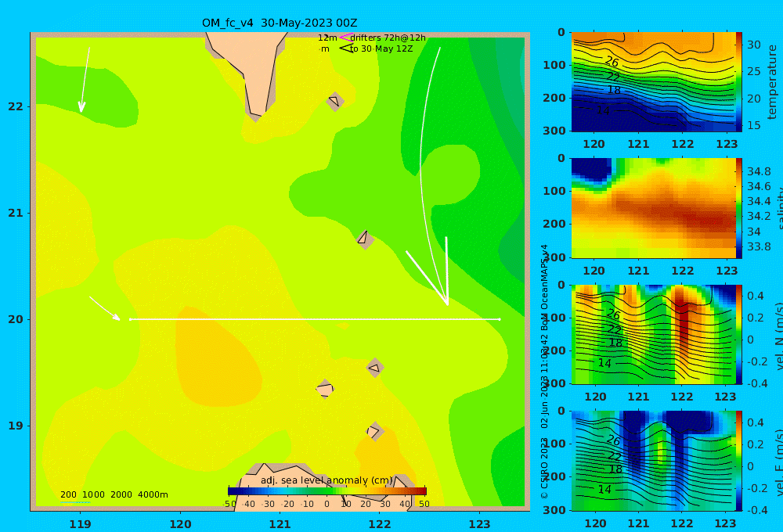
Task: Click the 0 tick on sea level color bar
Action: (x=327, y=504)
